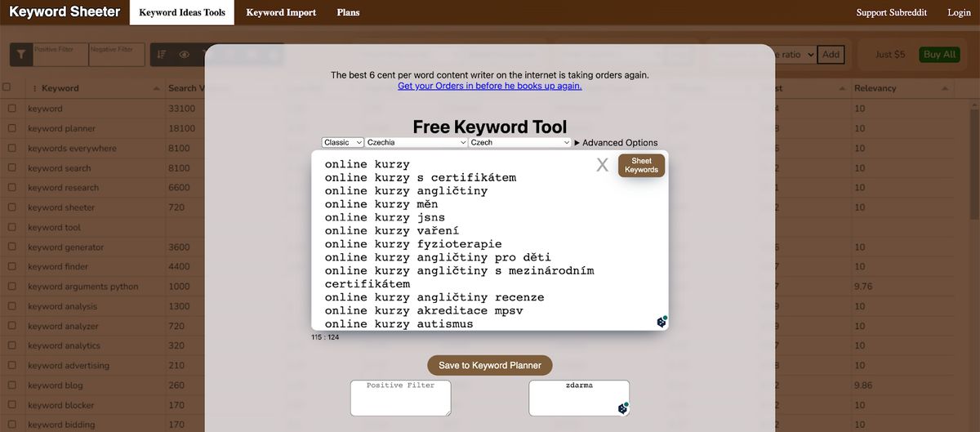Click the funnel filter icon
The image size is (980, 432).
21,55
